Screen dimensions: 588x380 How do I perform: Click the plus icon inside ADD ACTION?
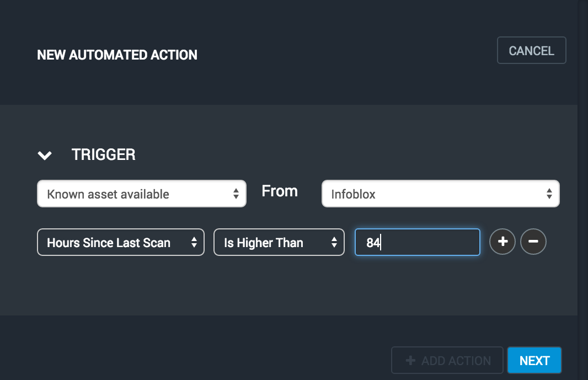tap(410, 361)
